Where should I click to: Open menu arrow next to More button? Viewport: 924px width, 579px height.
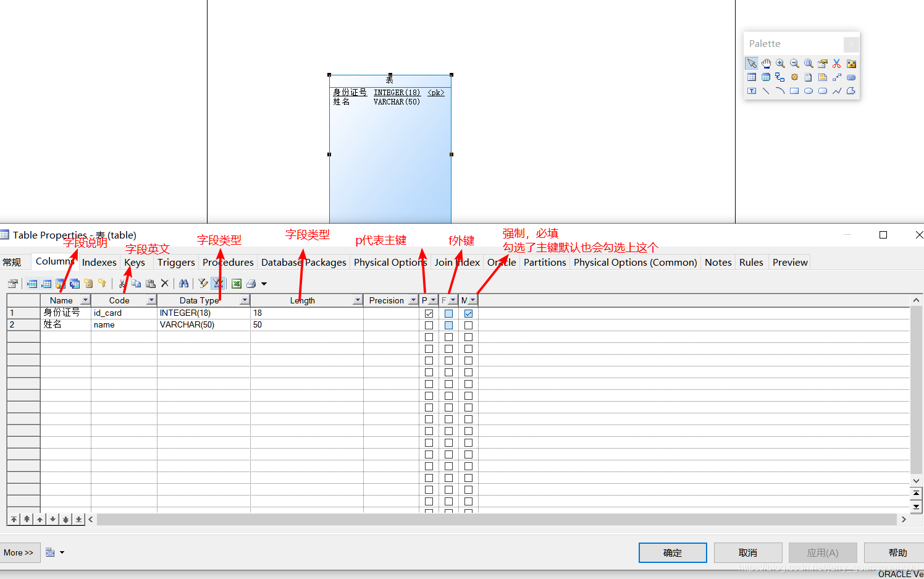pos(62,552)
